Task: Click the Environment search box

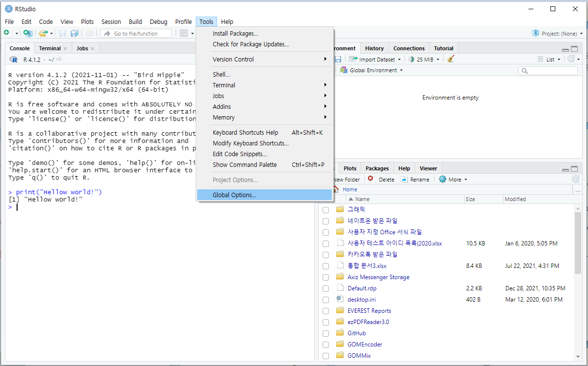Action: [548, 70]
